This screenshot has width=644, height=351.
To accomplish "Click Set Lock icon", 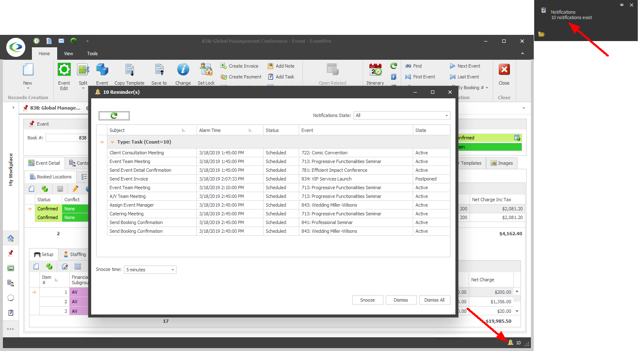I will [x=206, y=70].
